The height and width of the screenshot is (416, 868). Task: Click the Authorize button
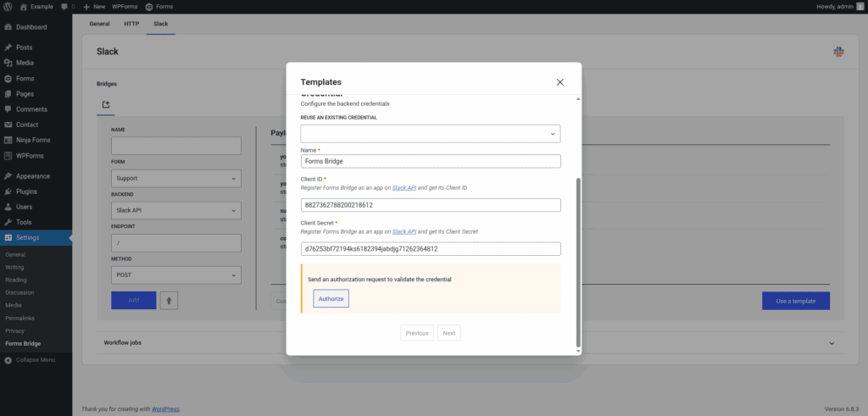click(331, 298)
